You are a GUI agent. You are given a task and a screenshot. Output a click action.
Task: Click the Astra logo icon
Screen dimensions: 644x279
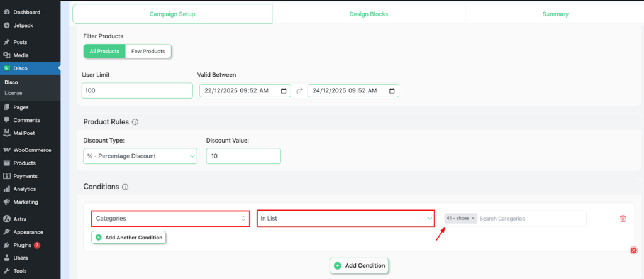tap(6, 219)
